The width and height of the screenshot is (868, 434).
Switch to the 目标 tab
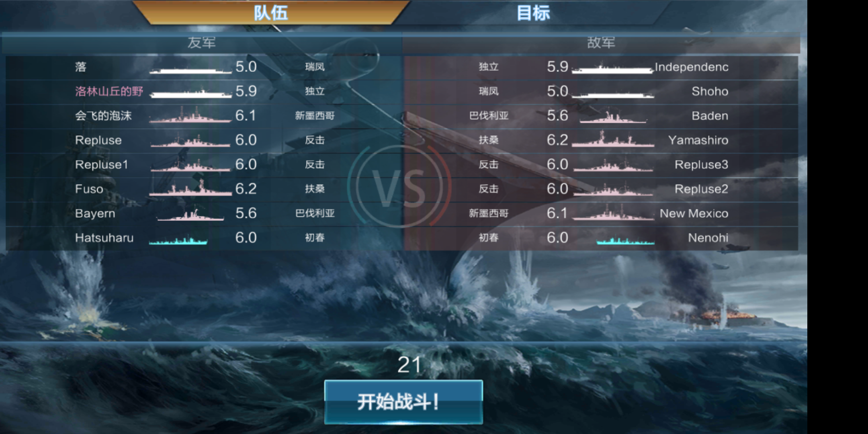(x=533, y=12)
